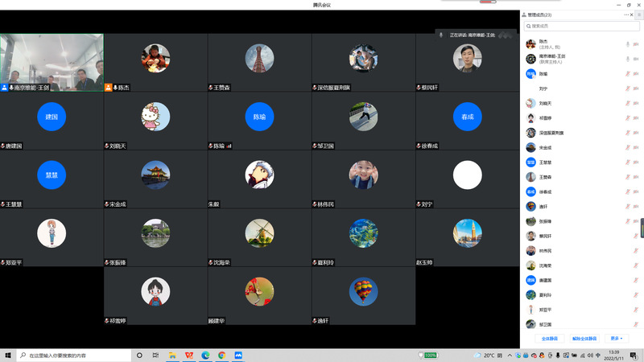The image size is (644, 362).
Task: Select 陈杰 participant tile
Action: pyautogui.click(x=155, y=63)
